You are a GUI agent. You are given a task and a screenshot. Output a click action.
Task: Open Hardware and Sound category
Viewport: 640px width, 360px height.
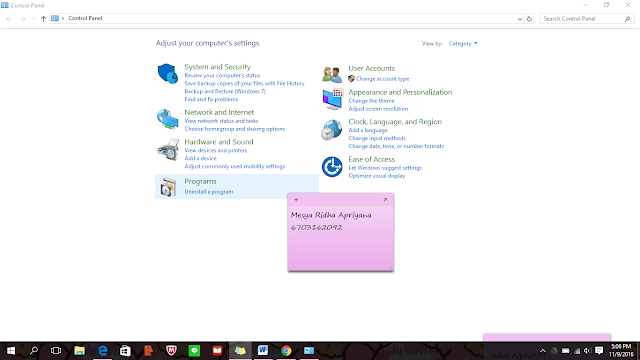(219, 142)
